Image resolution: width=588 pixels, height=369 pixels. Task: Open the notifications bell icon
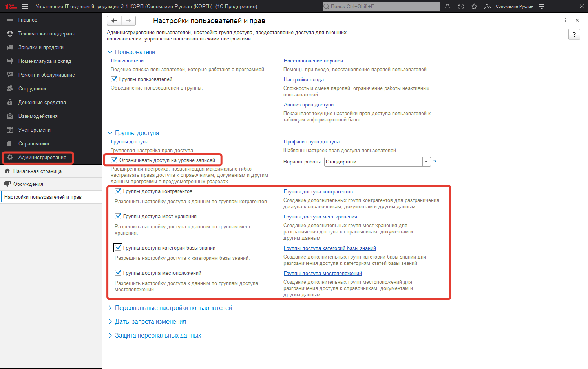tap(447, 6)
